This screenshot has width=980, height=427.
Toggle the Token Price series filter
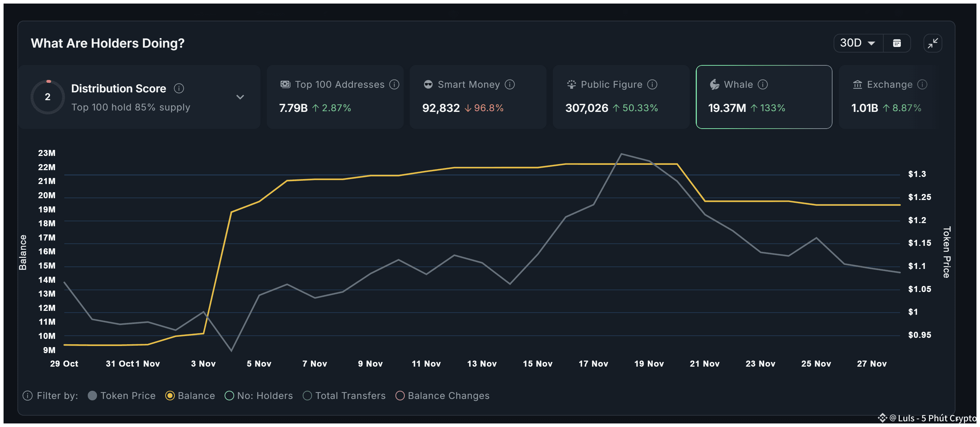[x=122, y=395]
